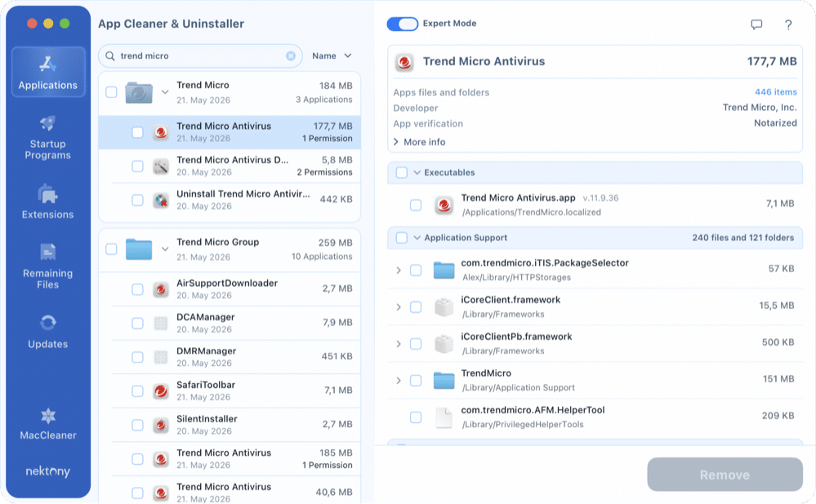Check Uninstall Trend Micro Antivir... checkbox
This screenshot has width=816, height=504.
tap(137, 200)
